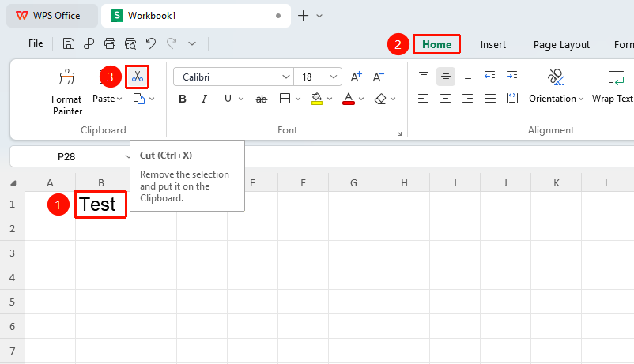Expand quick access toolbar customize arrow
The image size is (634, 364).
[x=192, y=43]
